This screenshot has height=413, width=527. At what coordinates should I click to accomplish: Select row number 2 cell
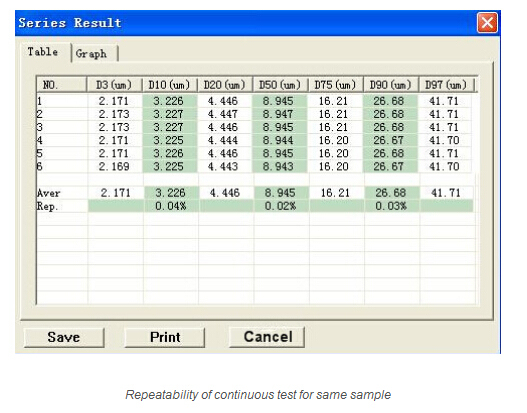[x=62, y=114]
